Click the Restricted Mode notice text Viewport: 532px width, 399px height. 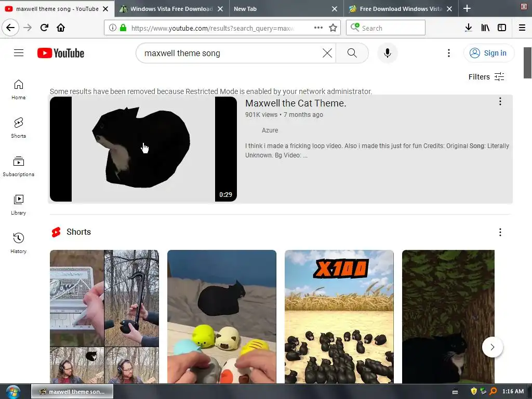[211, 91]
